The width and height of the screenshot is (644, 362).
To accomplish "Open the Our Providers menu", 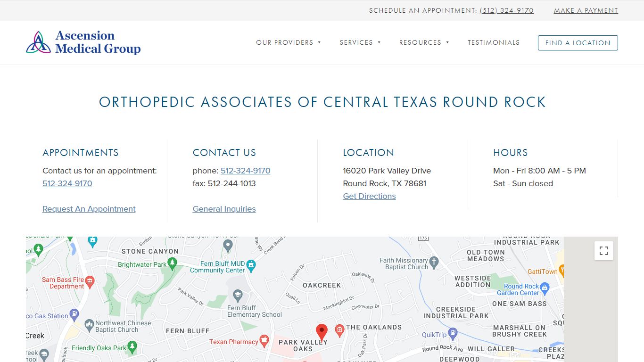I will click(x=285, y=42).
